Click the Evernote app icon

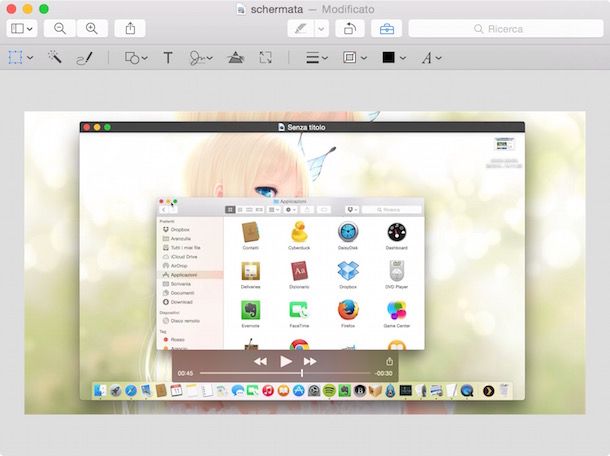tap(250, 310)
